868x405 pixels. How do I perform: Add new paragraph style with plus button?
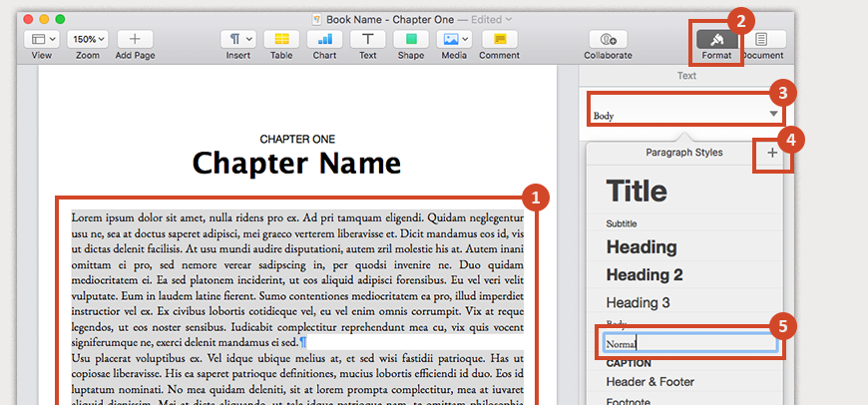[x=771, y=153]
